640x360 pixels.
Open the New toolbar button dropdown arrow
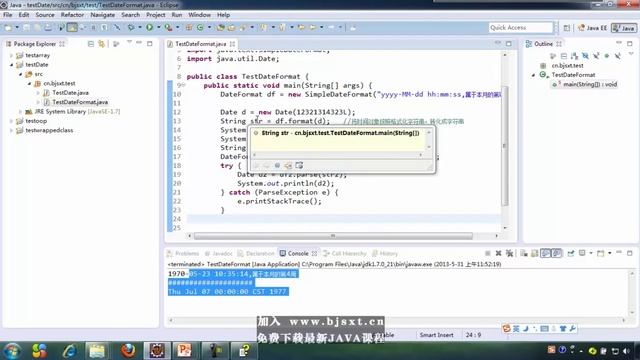17,27
